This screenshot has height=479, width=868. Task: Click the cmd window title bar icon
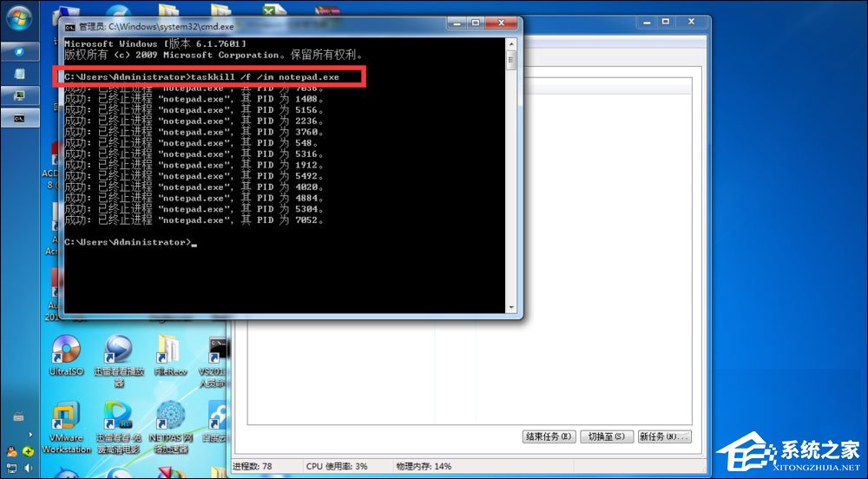pos(70,27)
